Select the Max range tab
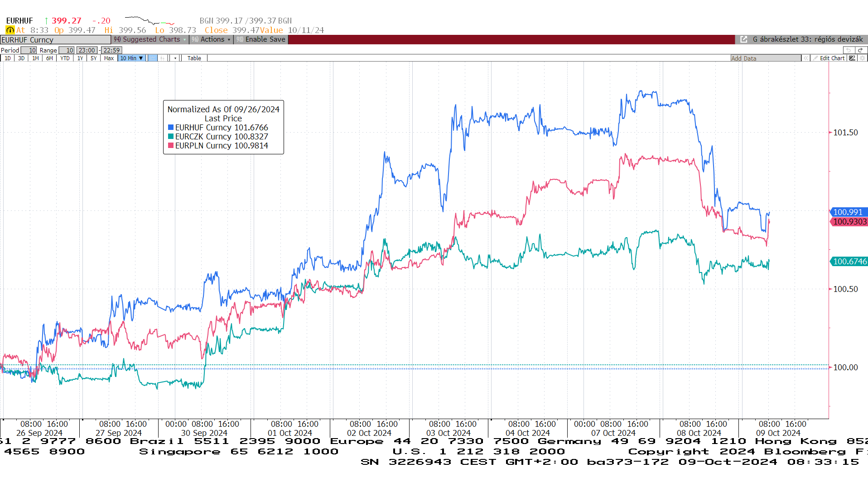868x487 pixels. (x=109, y=58)
